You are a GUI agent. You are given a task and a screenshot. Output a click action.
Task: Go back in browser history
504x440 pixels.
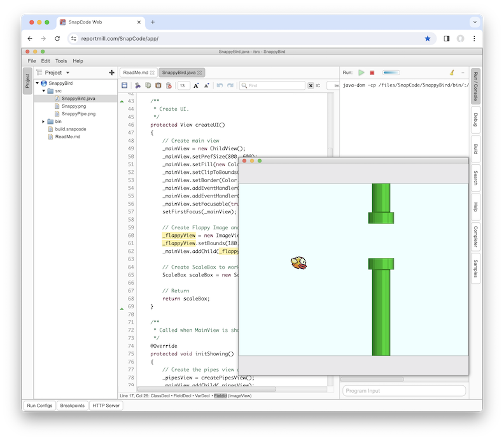pyautogui.click(x=30, y=39)
